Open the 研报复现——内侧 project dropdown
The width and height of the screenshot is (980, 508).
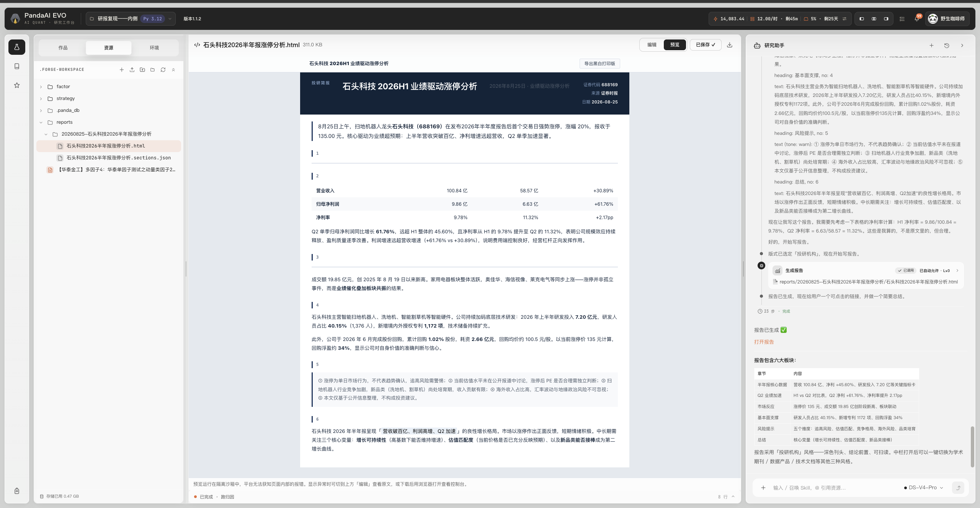pos(131,19)
